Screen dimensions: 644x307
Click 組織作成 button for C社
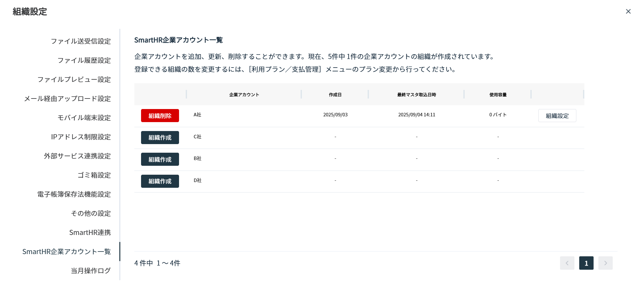160,137
